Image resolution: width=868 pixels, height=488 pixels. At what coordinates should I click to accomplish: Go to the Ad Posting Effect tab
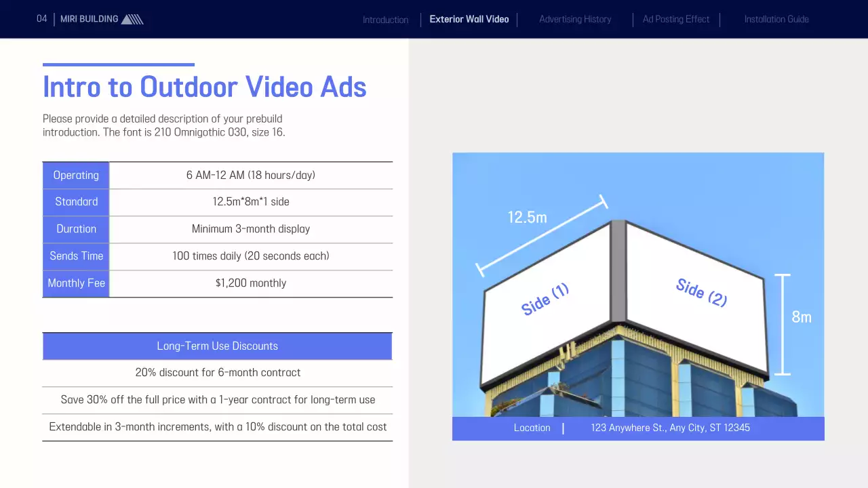[675, 19]
